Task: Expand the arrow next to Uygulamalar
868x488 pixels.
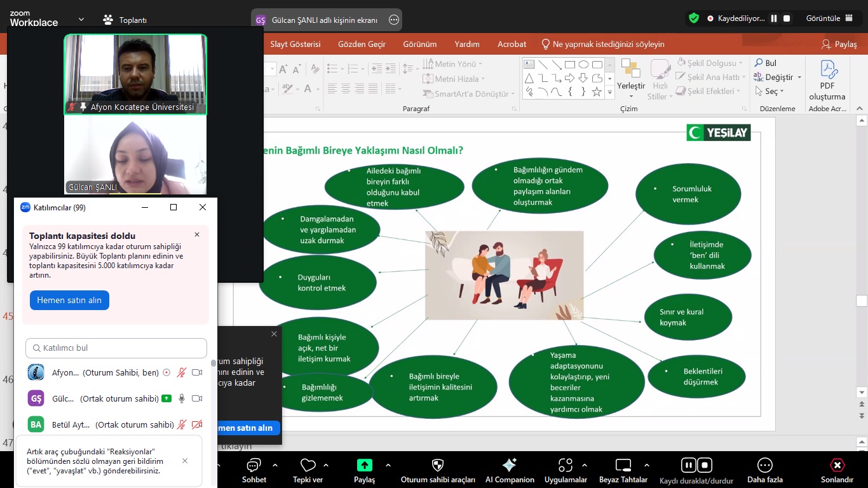Action: 585,464
